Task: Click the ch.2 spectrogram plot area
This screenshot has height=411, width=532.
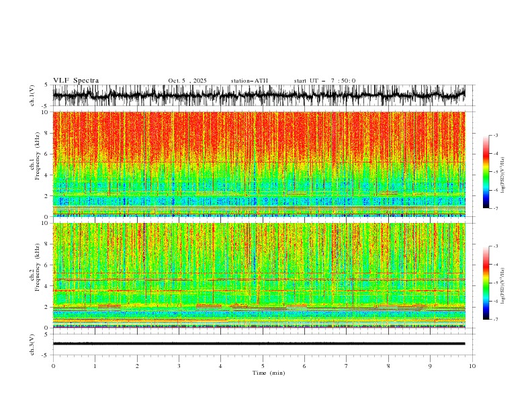Action: (259, 275)
